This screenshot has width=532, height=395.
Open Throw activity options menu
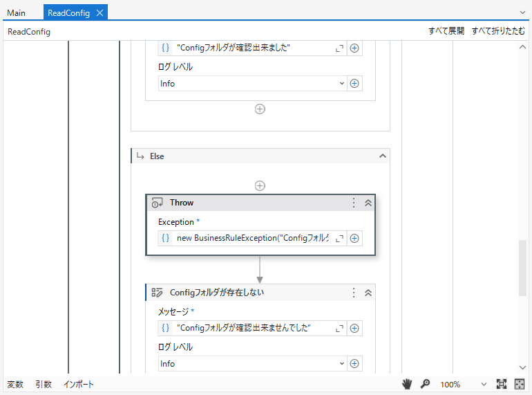(x=354, y=203)
